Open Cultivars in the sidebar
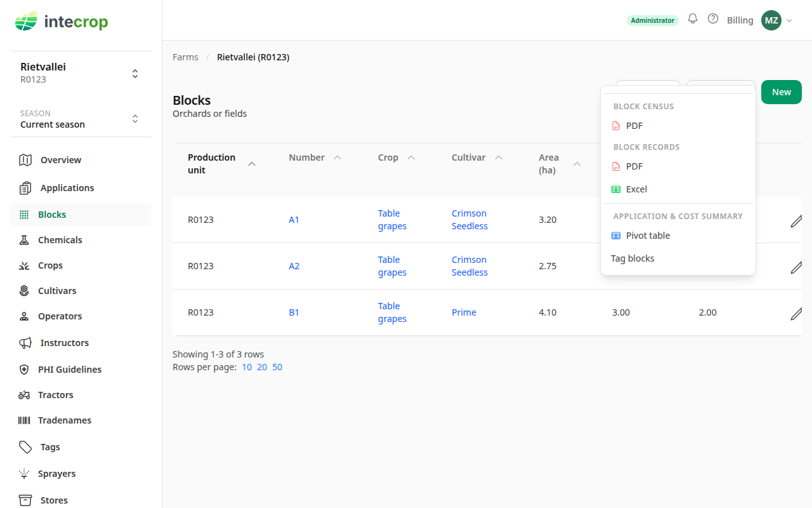Screen dimensions: 812x508 (x=81, y=291)
